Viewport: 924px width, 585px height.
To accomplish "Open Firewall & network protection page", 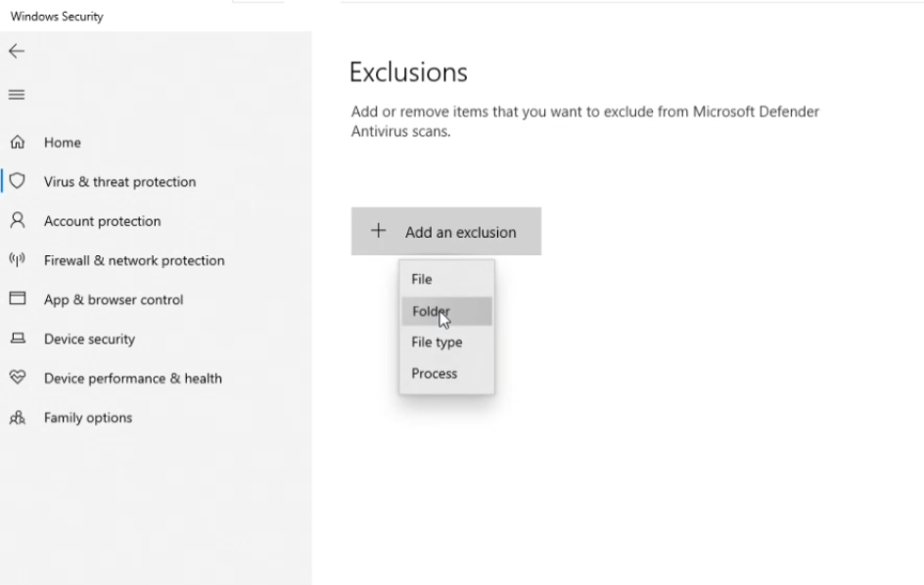I will [x=134, y=260].
